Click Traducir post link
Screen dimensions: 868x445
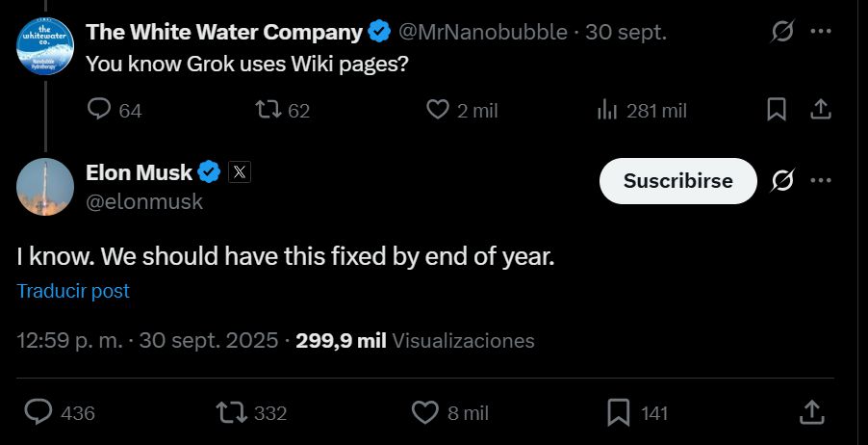(x=73, y=291)
